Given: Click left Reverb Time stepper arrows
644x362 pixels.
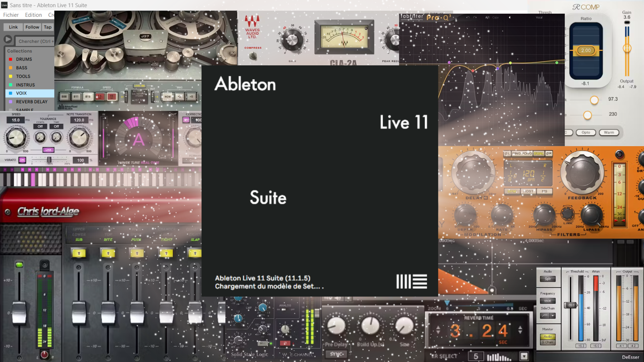Looking at the screenshot, I should coord(438,330).
